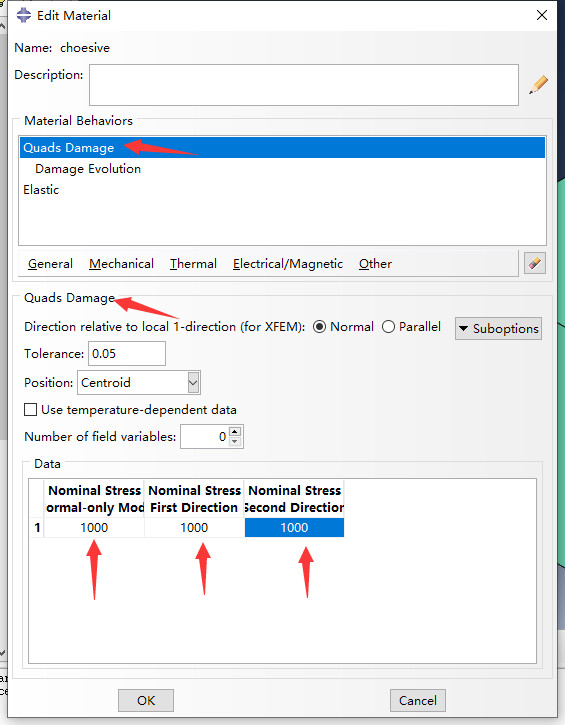The image size is (565, 725).
Task: Expand the Position Centroid combo box
Action: click(193, 383)
